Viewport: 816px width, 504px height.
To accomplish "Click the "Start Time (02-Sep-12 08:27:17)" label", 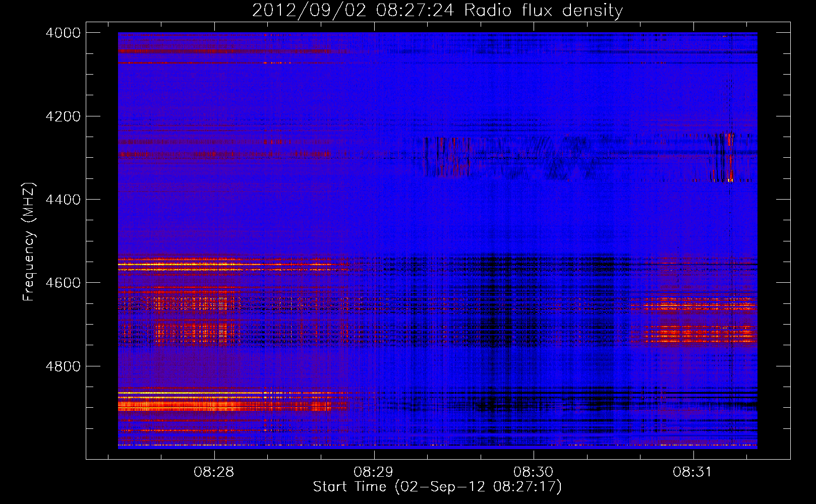I will click(437, 487).
